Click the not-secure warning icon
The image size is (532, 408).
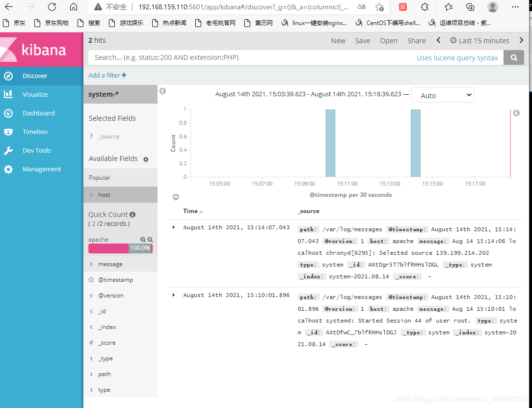(98, 7)
